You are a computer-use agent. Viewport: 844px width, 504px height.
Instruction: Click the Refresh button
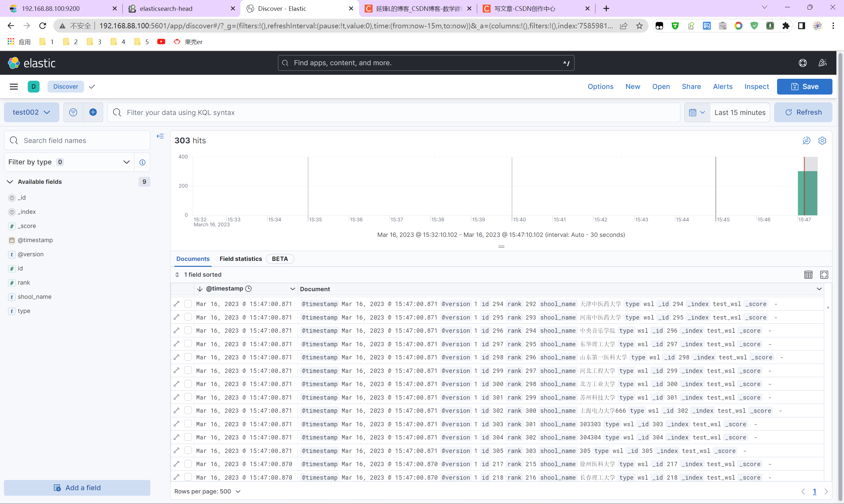[803, 112]
